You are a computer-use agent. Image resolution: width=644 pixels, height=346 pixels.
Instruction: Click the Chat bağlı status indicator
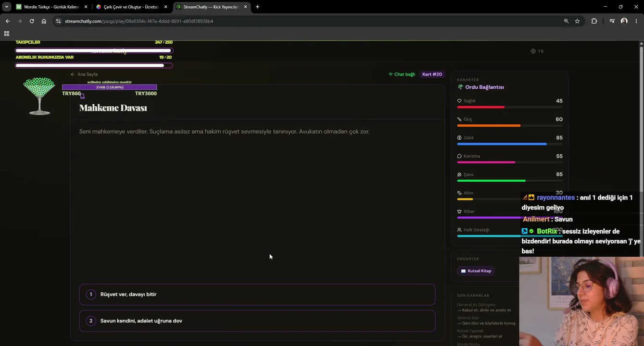[402, 74]
